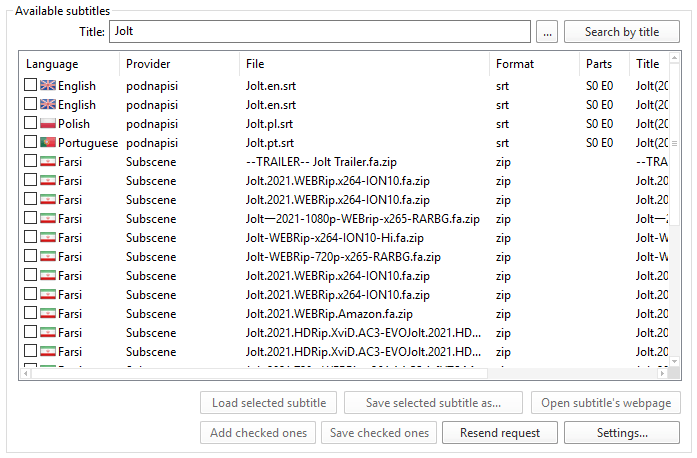Check the Portuguese Jolt.pt.srt checkbox

pos(30,142)
